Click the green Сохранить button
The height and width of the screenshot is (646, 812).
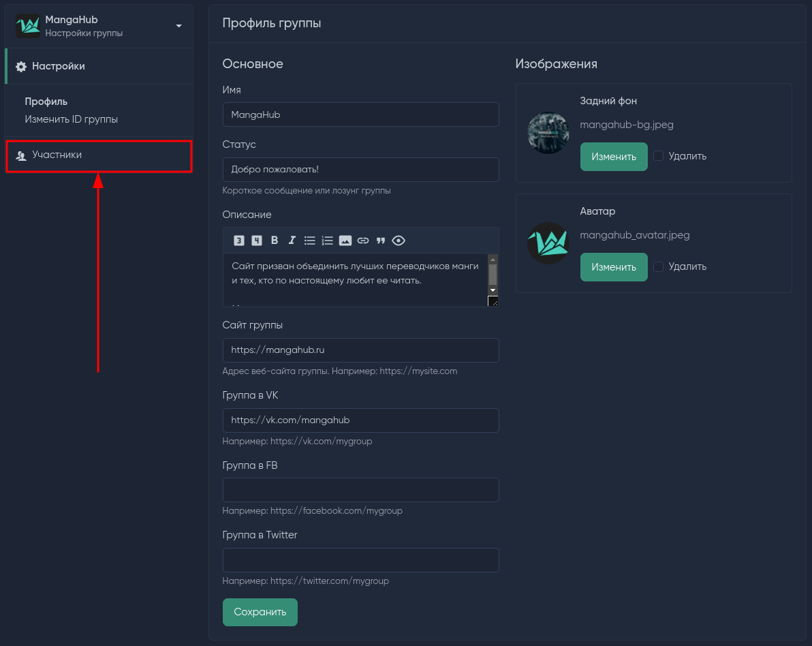(x=260, y=613)
